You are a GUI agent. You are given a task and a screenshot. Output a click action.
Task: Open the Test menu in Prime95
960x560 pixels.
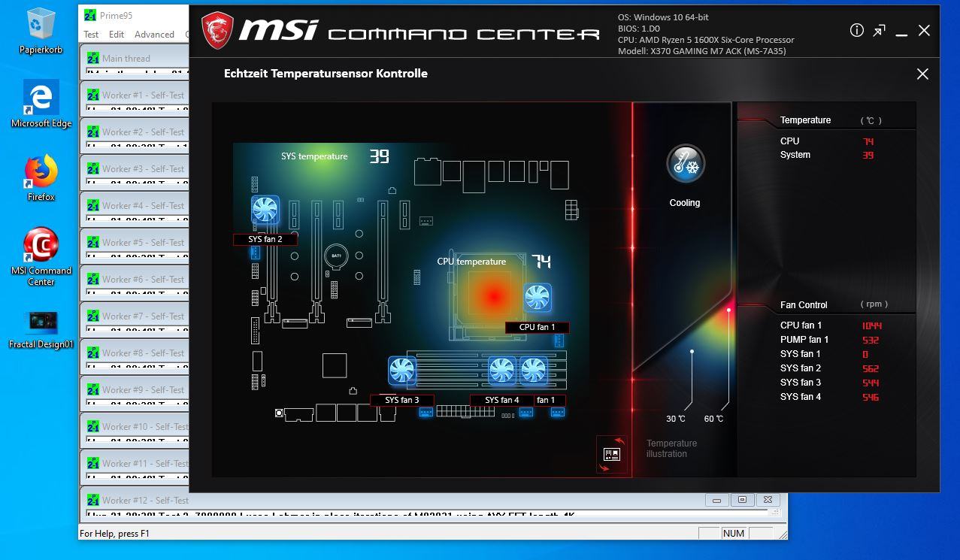91,35
